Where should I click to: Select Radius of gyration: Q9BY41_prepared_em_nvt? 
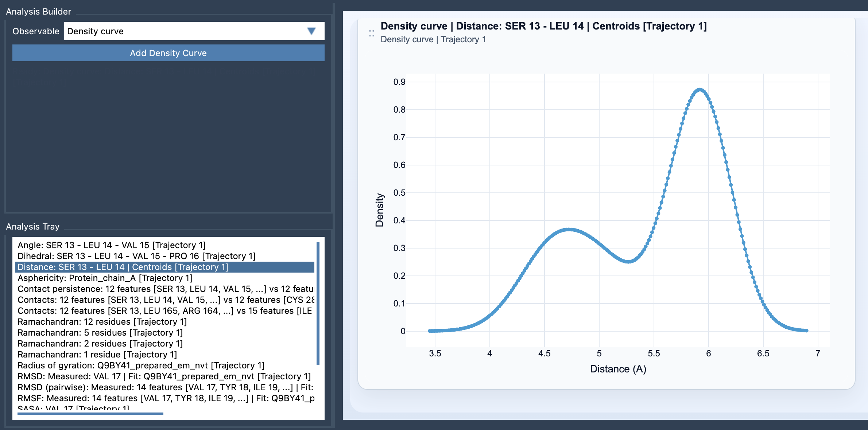pos(141,365)
